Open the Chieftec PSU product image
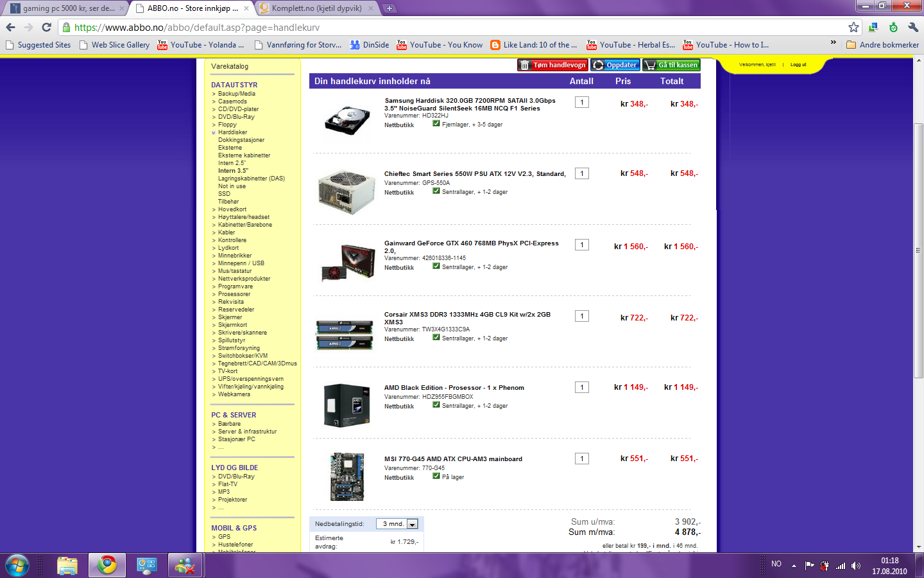Viewport: 924px width, 578px height. (346, 192)
